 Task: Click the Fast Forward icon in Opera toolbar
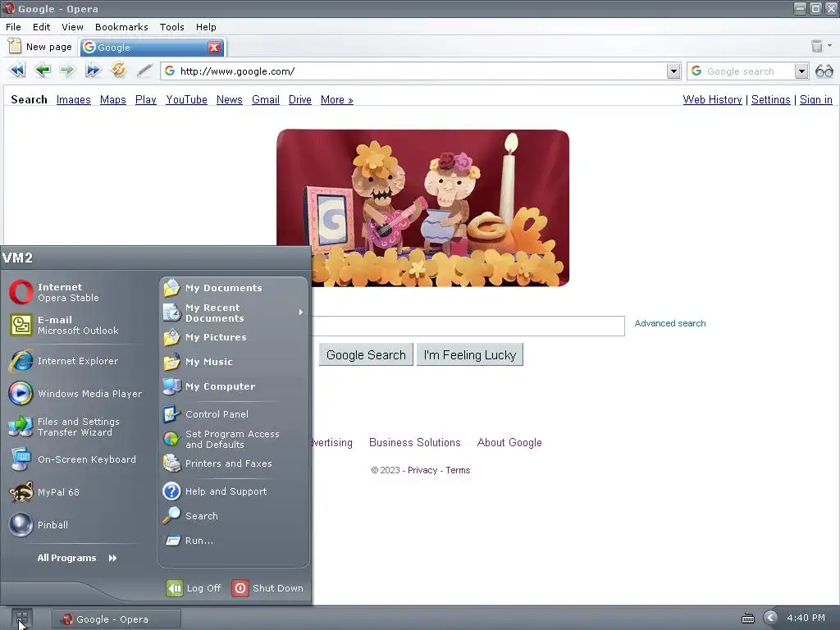tap(93, 71)
